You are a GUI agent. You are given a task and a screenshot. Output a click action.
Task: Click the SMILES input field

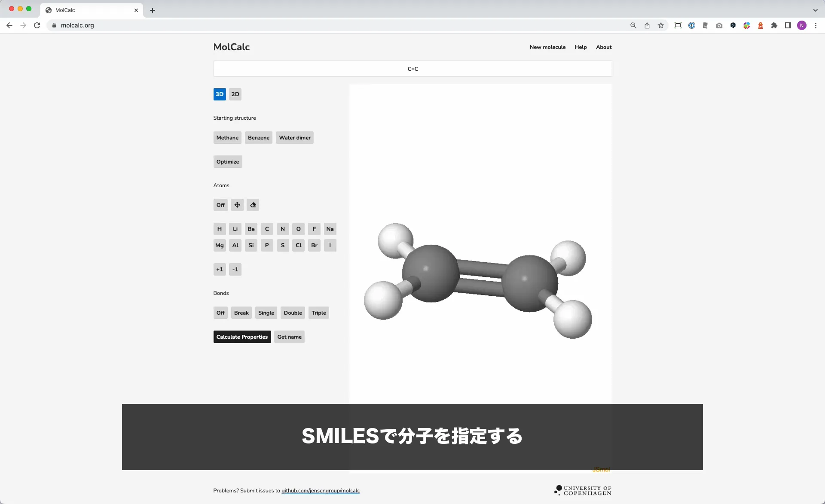tap(412, 69)
